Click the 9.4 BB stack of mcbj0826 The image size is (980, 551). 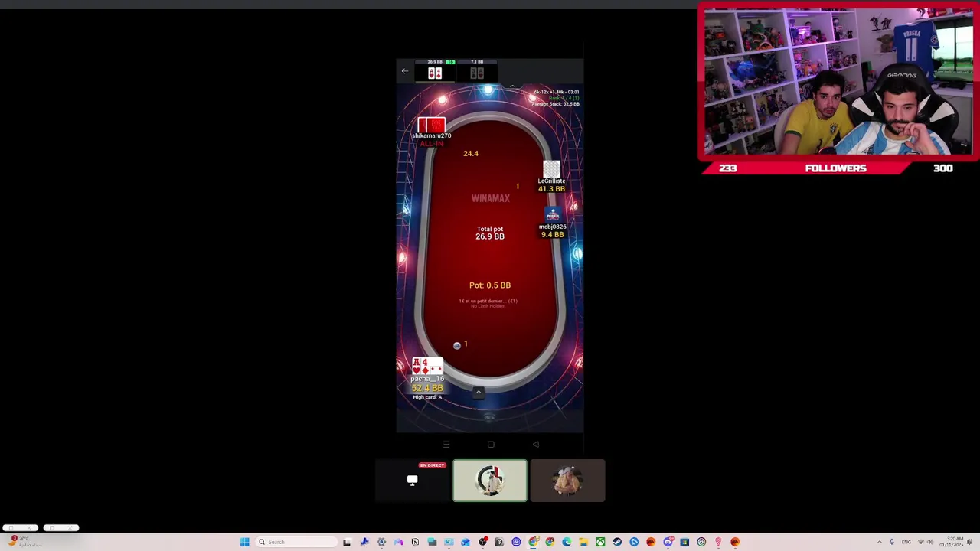(553, 235)
